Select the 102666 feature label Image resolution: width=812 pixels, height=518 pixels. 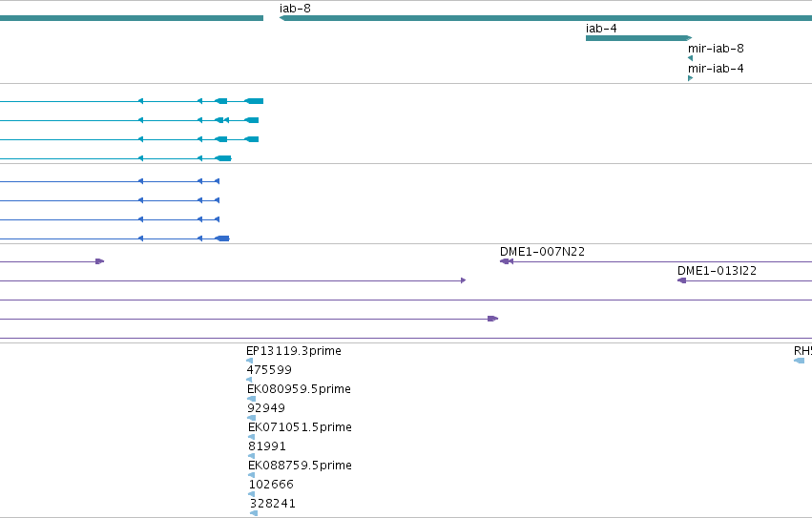pyautogui.click(x=271, y=485)
